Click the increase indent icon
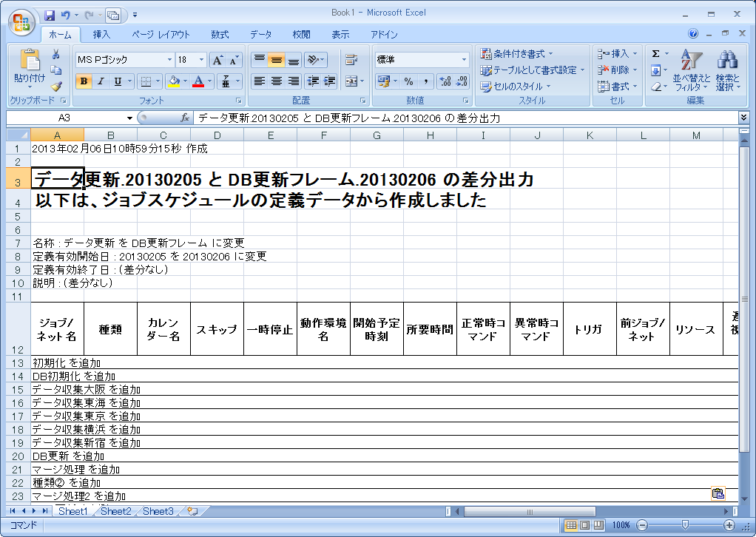 330,81
